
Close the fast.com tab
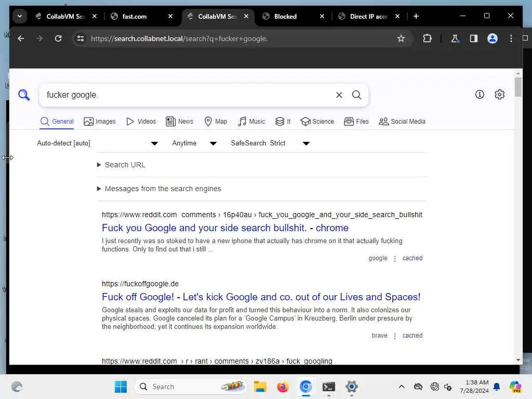tap(170, 16)
